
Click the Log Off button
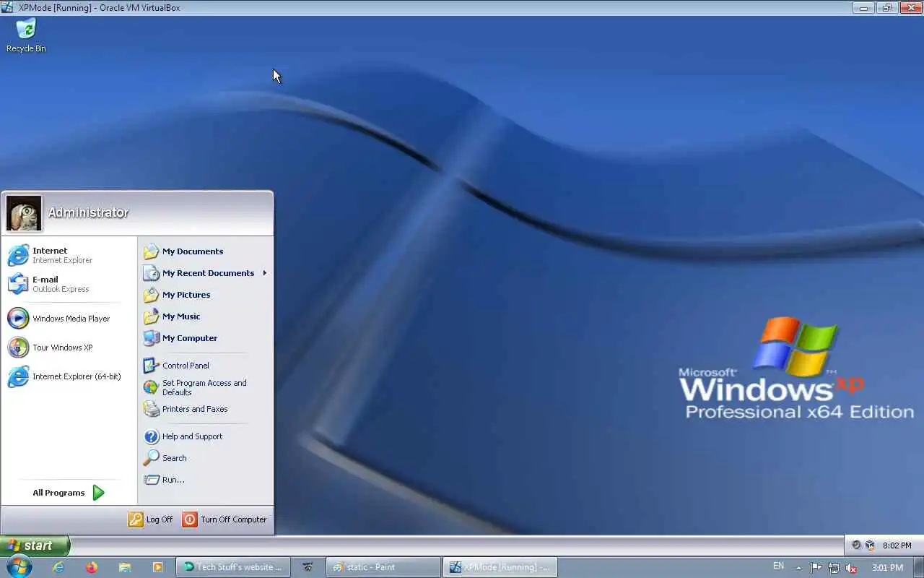[150, 519]
